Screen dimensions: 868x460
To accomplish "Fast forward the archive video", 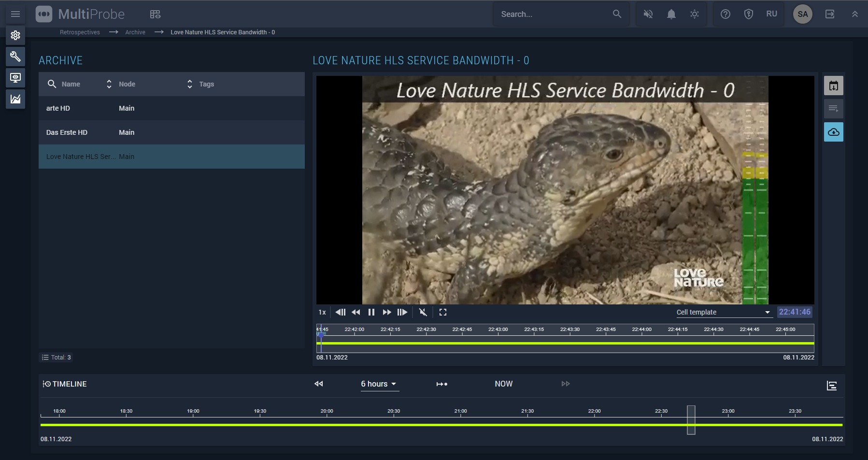I will pyautogui.click(x=387, y=312).
